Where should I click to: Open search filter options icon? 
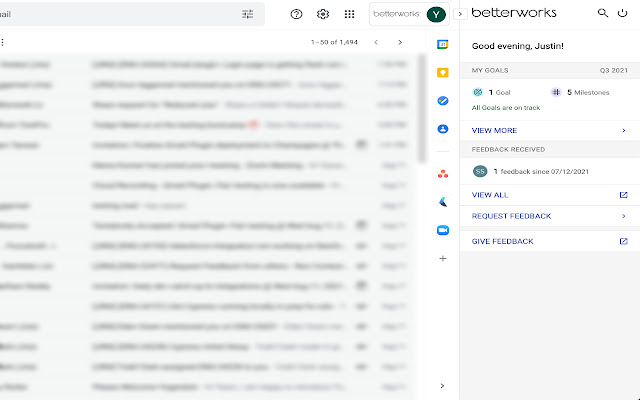(248, 14)
